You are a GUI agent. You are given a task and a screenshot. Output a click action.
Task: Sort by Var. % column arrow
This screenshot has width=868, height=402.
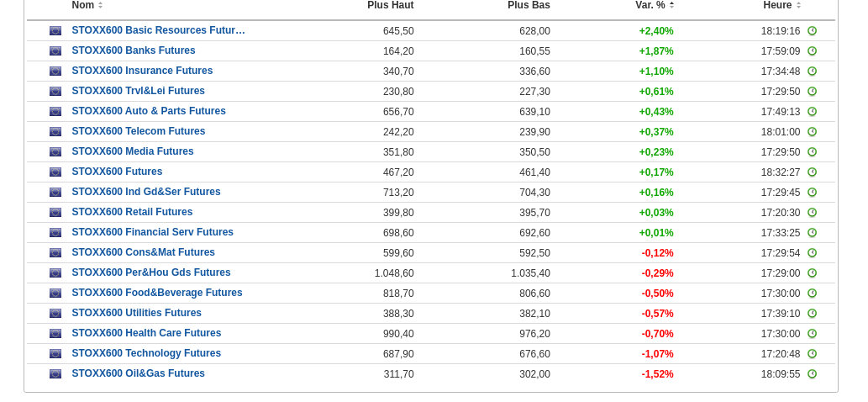pyautogui.click(x=671, y=5)
